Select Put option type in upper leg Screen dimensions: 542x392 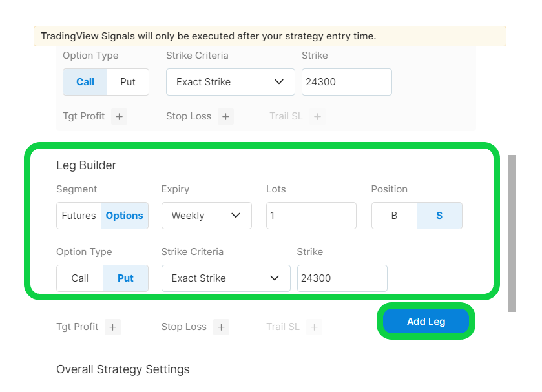click(128, 82)
